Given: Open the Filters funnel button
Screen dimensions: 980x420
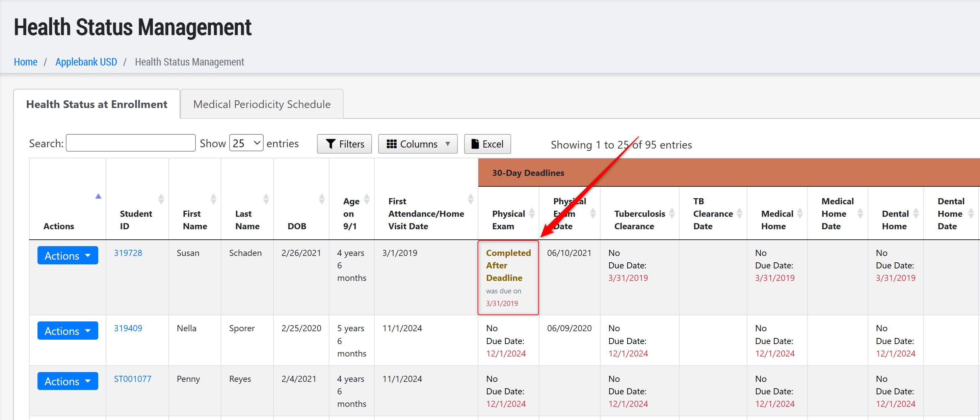Looking at the screenshot, I should coord(344,144).
